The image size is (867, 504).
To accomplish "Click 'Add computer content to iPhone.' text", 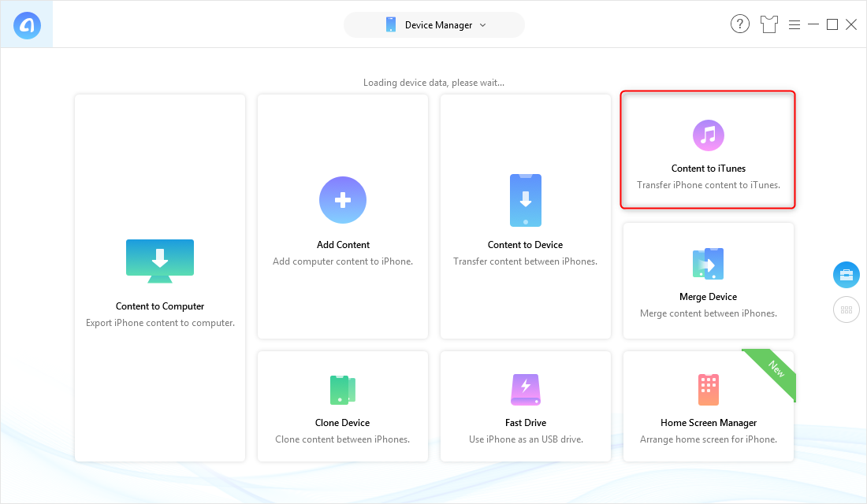I will (x=343, y=261).
